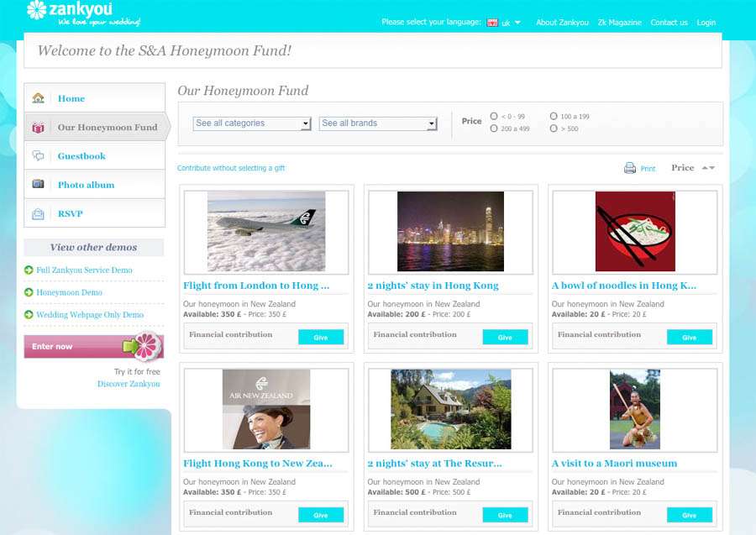
Task: Open the See all categories dropdown
Action: pyautogui.click(x=252, y=123)
